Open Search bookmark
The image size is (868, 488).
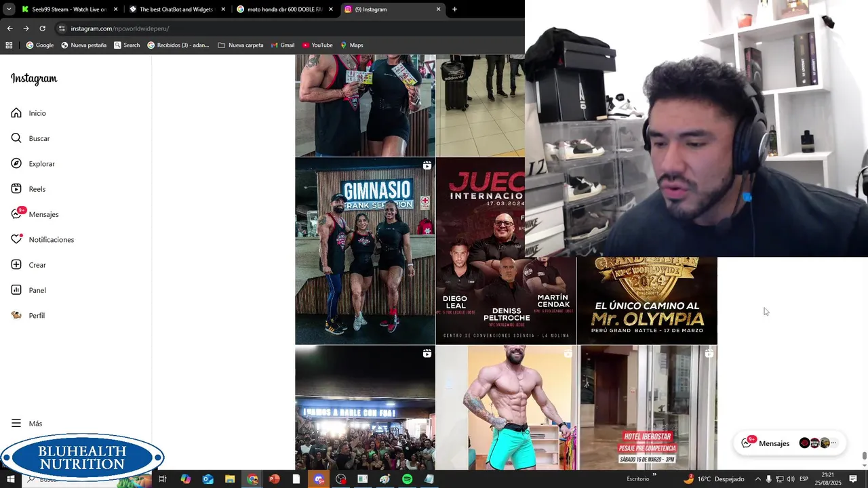(x=127, y=45)
